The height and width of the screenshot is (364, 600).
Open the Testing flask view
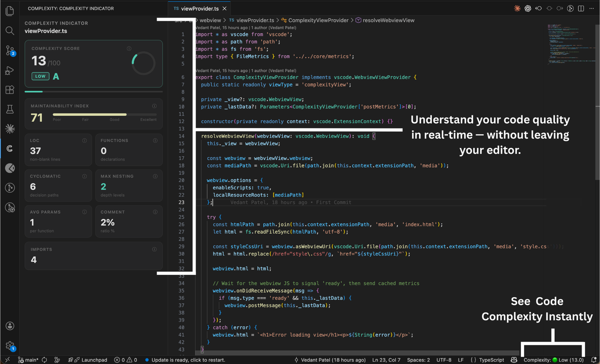9,109
